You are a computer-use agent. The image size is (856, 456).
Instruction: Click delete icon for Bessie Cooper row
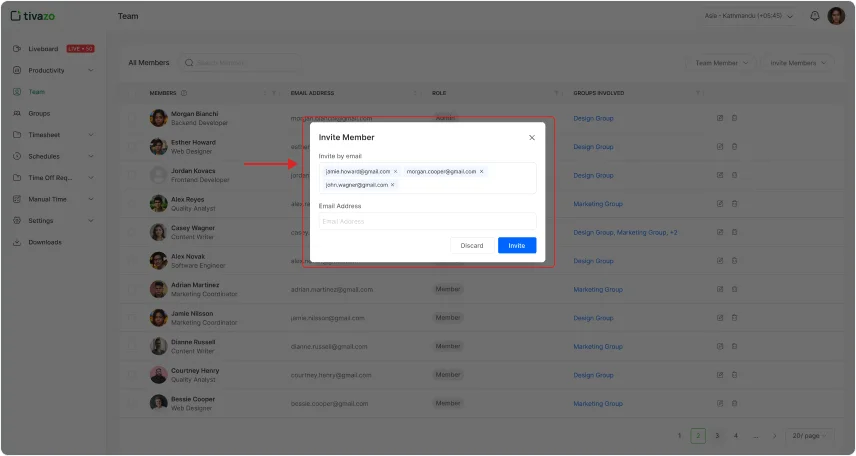[734, 403]
